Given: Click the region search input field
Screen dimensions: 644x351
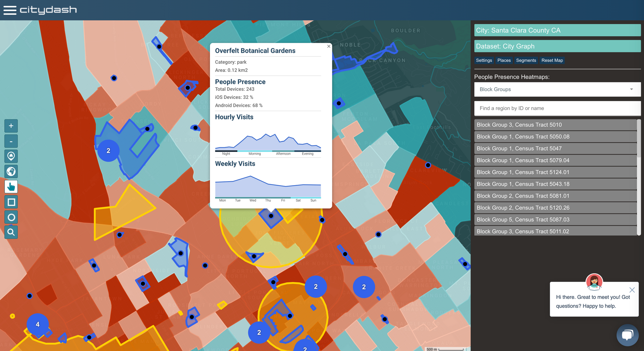Looking at the screenshot, I should [x=557, y=109].
